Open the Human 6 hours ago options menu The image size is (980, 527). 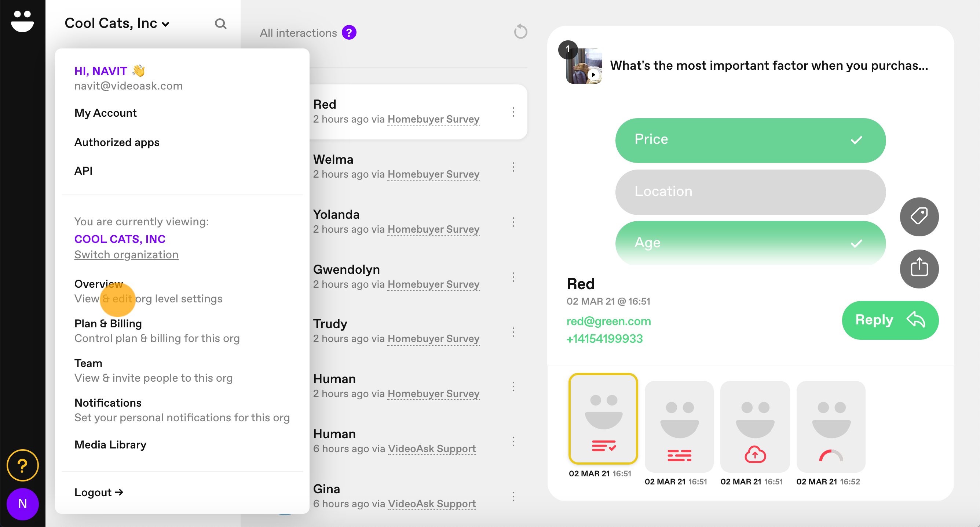[x=513, y=442]
